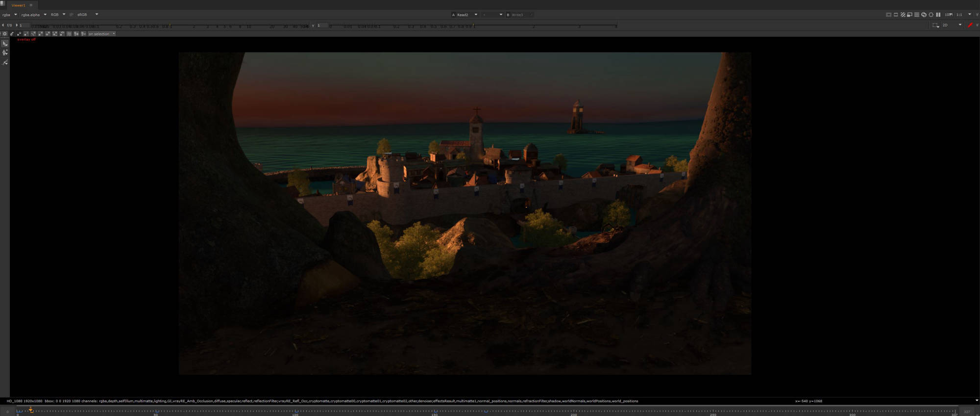The height and width of the screenshot is (416, 980).
Task: Click the pause viewer updates icon
Action: point(938,15)
